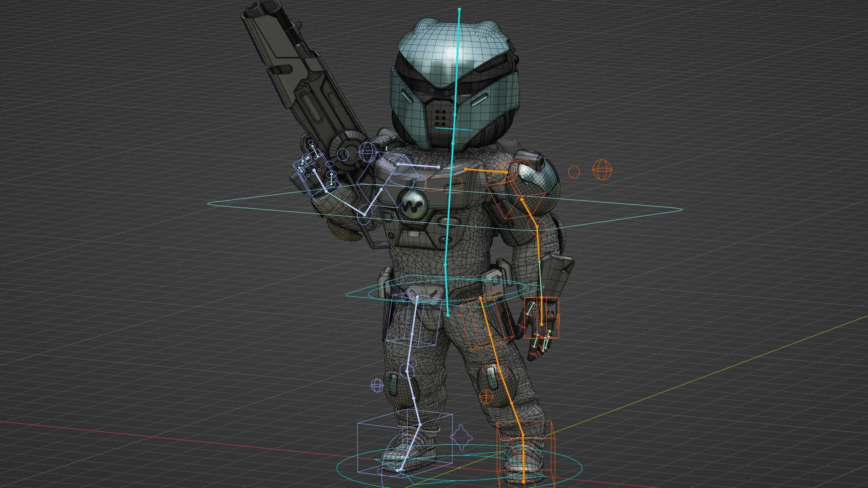This screenshot has width=868, height=488.
Task: Select the orange knee pole sphere control
Action: [x=486, y=397]
